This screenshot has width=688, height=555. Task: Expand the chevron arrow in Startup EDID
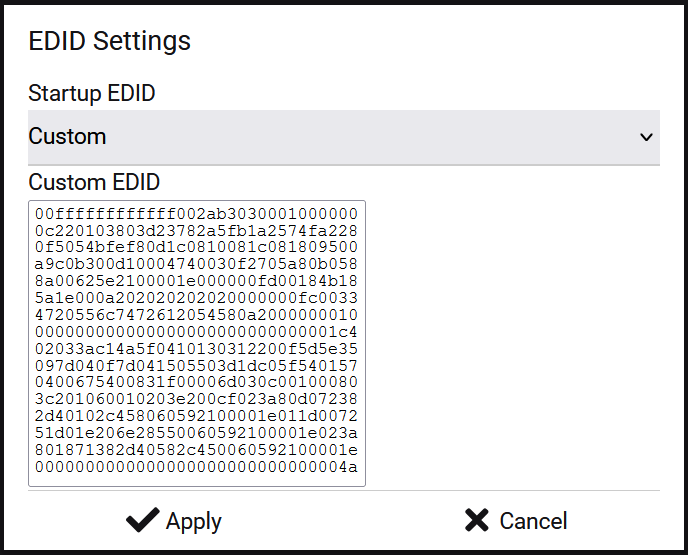pos(646,137)
